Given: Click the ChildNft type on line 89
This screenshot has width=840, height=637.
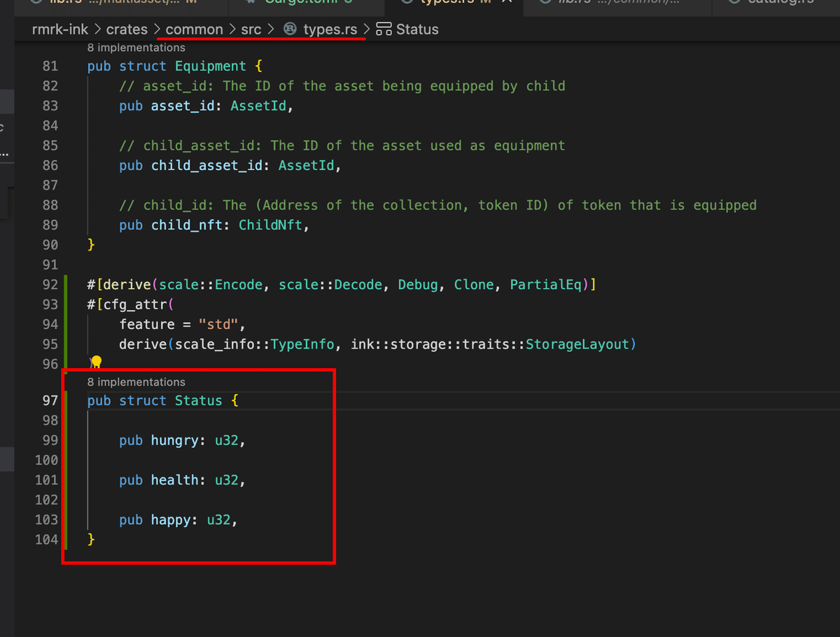Looking at the screenshot, I should tap(270, 225).
